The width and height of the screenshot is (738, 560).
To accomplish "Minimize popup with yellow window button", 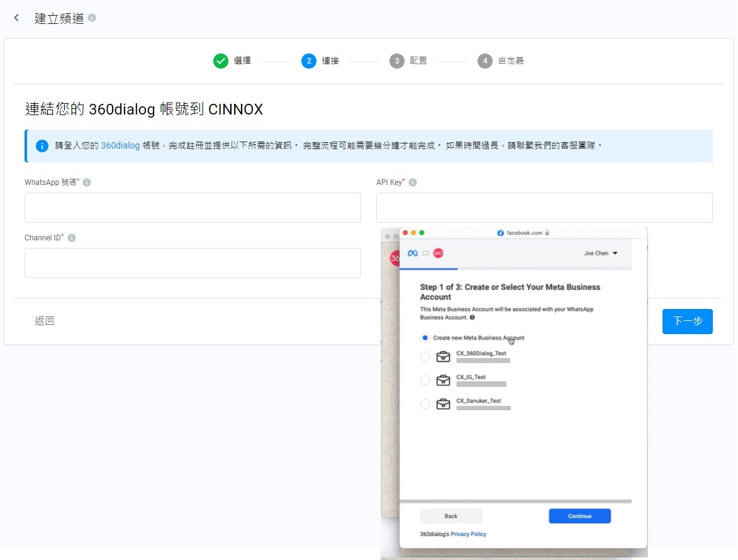I will (414, 233).
